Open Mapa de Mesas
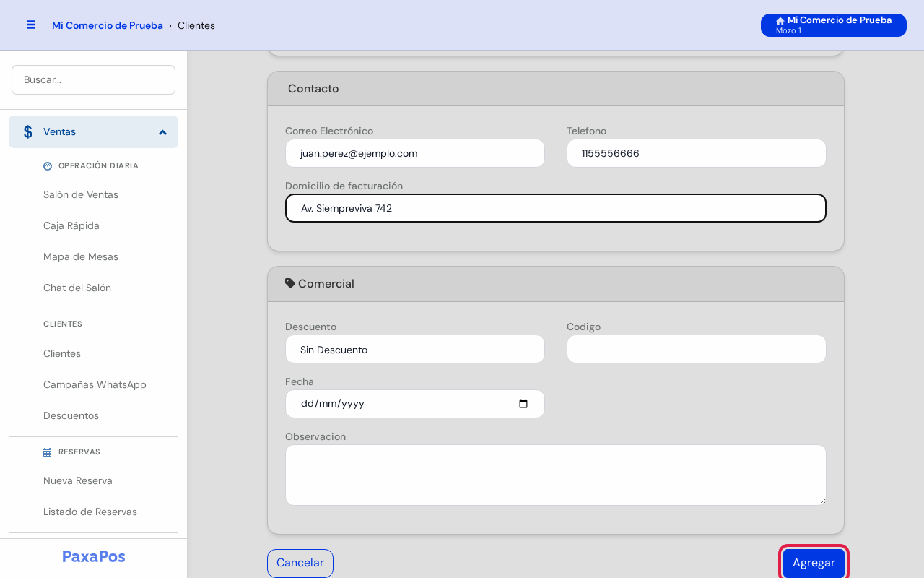 tap(81, 257)
